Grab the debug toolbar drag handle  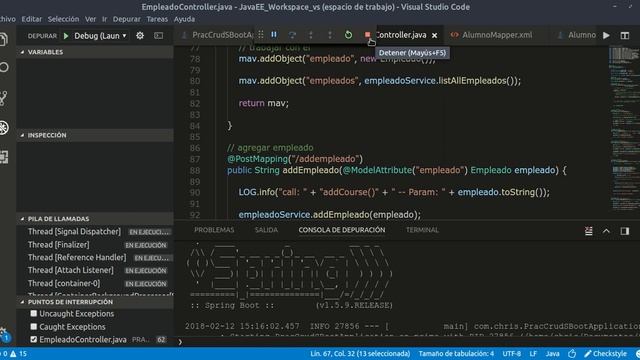[x=261, y=35]
